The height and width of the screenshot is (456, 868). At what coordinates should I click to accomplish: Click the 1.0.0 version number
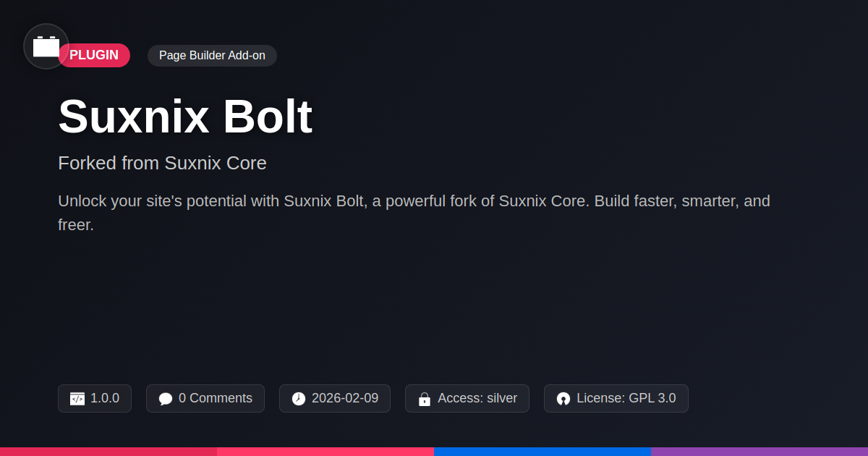(x=105, y=398)
